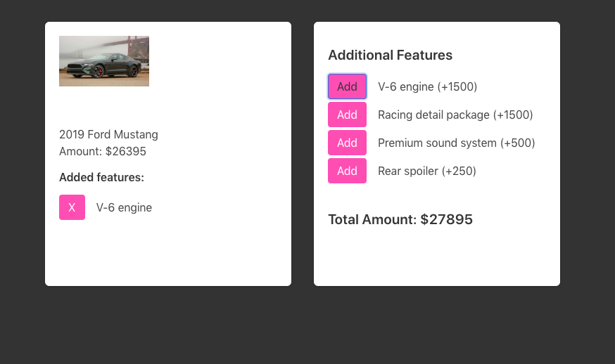
Task: Remove V-6 engine with the X button
Action: 72,207
